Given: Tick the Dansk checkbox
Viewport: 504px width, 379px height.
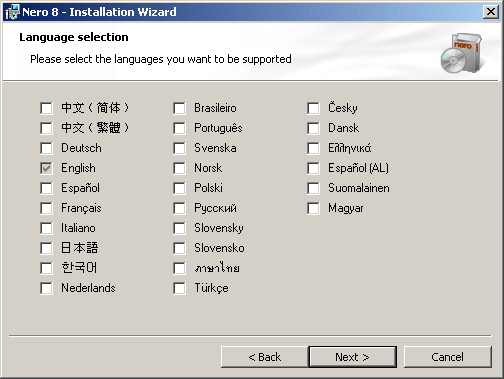Looking at the screenshot, I should click(x=313, y=128).
